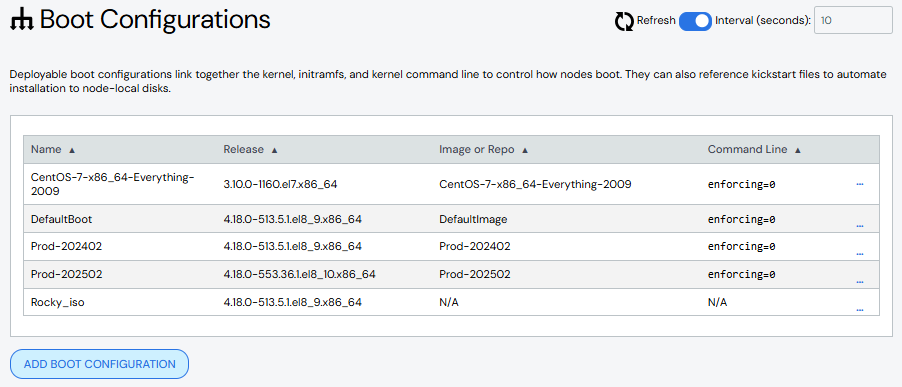The height and width of the screenshot is (387, 902).
Task: Click Add Boot Configuration button
Action: [x=100, y=364]
